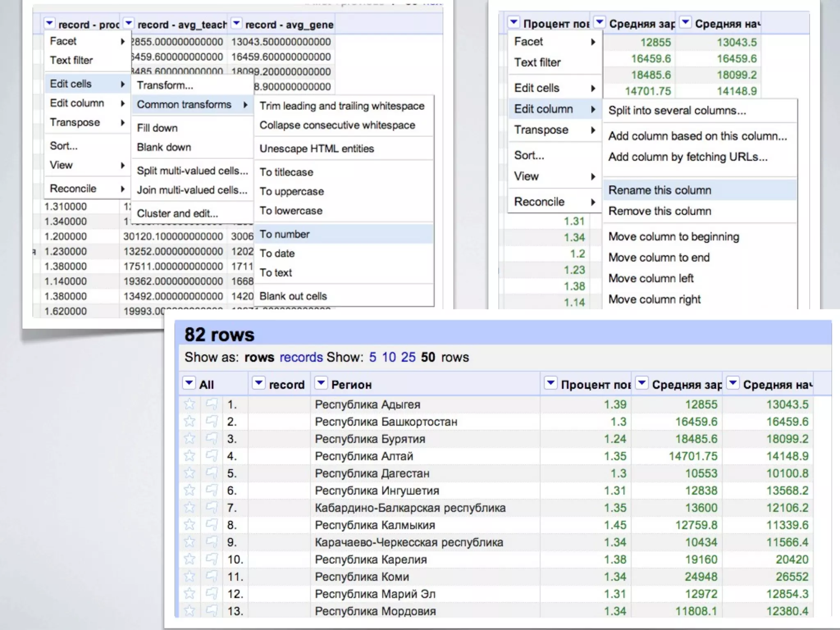Image resolution: width=840 pixels, height=630 pixels.
Task: Show 25 rows per page
Action: pyautogui.click(x=408, y=357)
